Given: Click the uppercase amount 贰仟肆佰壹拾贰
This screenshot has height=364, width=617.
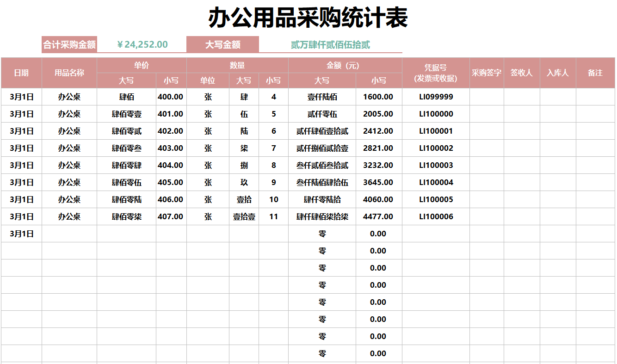Looking at the screenshot, I should tap(322, 131).
